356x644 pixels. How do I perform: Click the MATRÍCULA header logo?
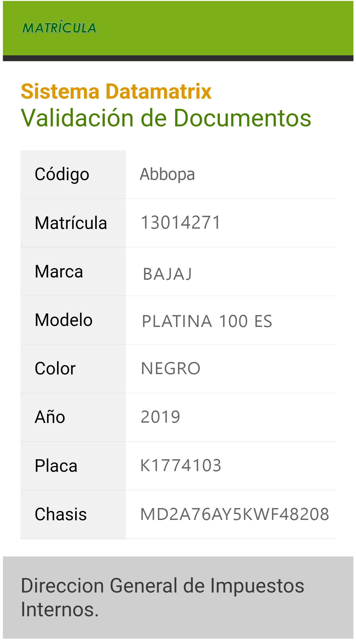coord(59,28)
